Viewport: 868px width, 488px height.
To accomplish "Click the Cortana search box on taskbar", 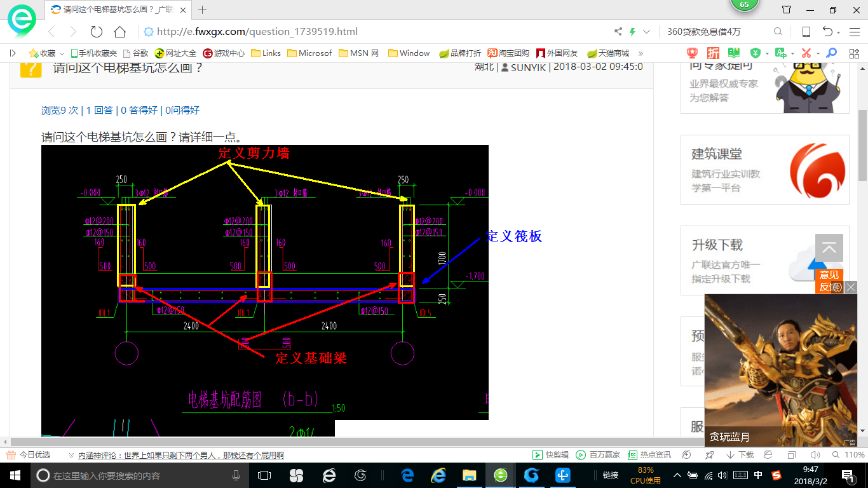I will (x=139, y=475).
